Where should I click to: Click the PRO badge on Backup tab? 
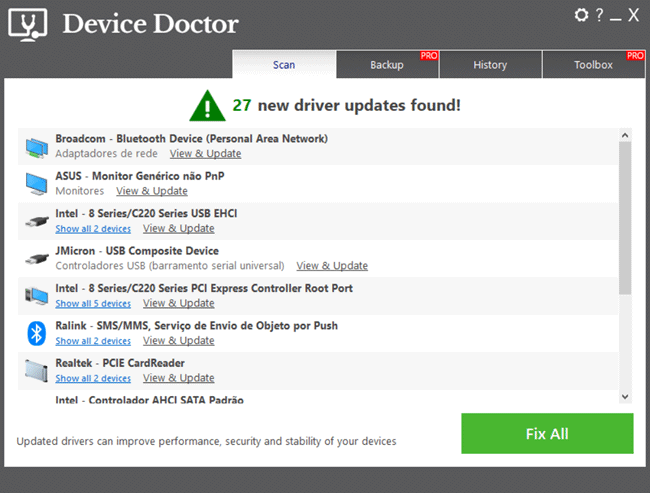429,56
